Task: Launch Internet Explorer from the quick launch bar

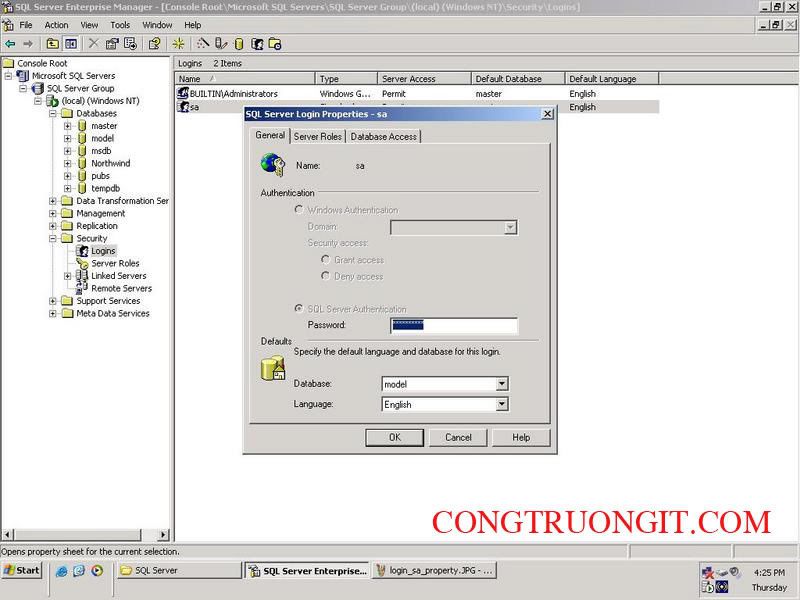Action: pyautogui.click(x=61, y=570)
